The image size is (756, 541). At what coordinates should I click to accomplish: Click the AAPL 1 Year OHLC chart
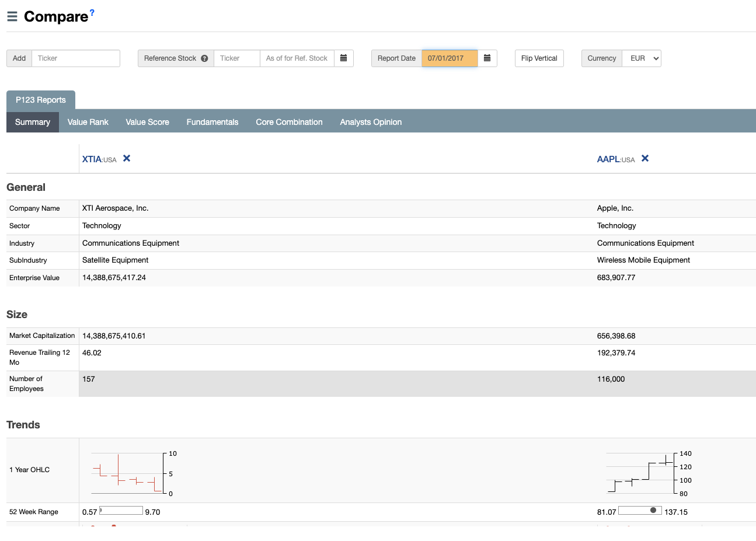click(x=649, y=473)
